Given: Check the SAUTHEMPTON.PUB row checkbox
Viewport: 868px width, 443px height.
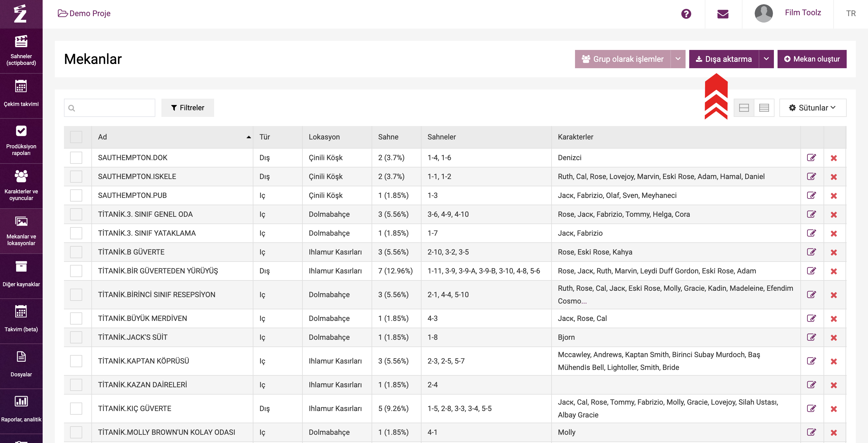Looking at the screenshot, I should (x=76, y=195).
